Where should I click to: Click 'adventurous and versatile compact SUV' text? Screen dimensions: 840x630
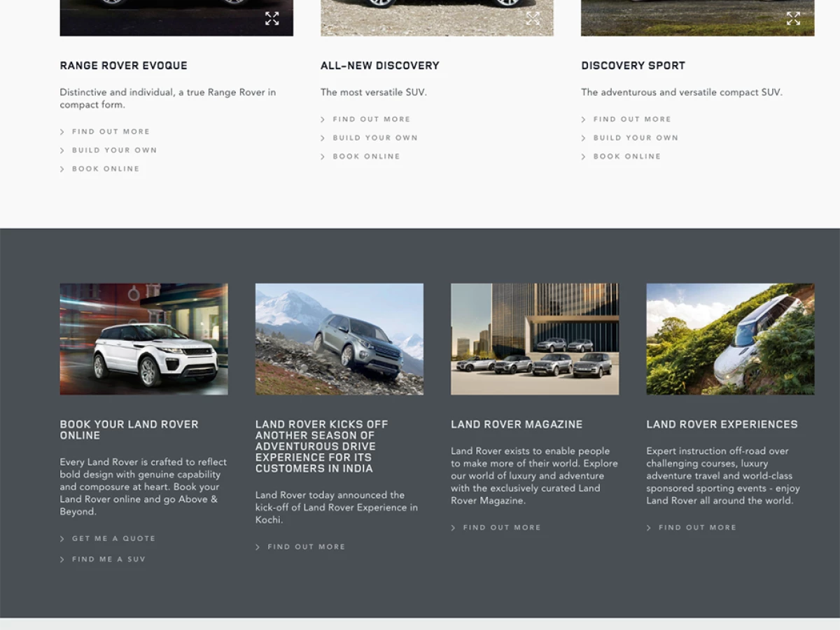(682, 92)
